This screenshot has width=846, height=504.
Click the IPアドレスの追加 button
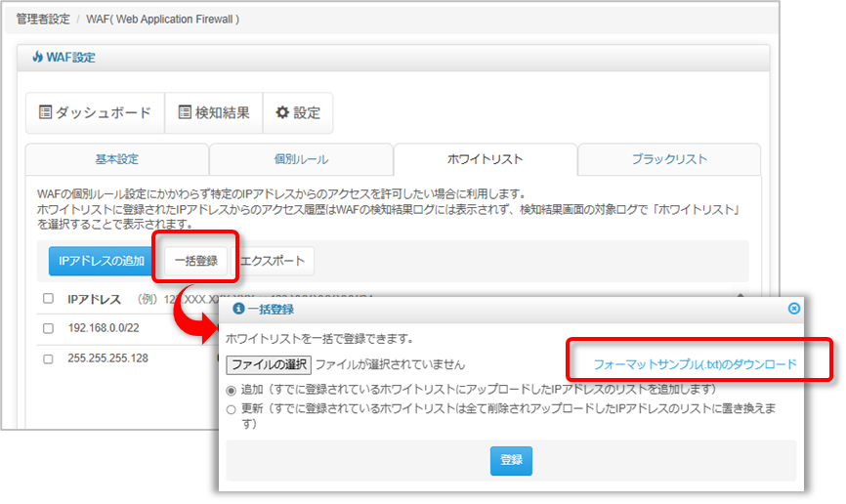click(x=102, y=261)
